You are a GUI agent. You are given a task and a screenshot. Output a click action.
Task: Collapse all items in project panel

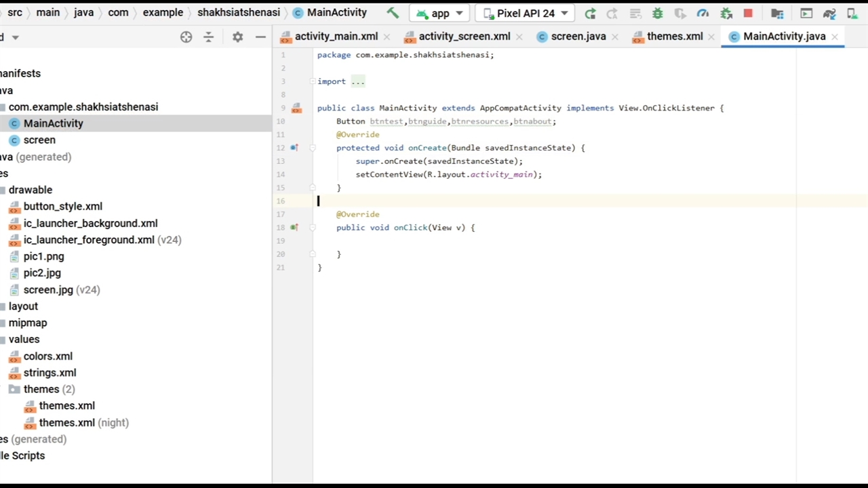[208, 37]
